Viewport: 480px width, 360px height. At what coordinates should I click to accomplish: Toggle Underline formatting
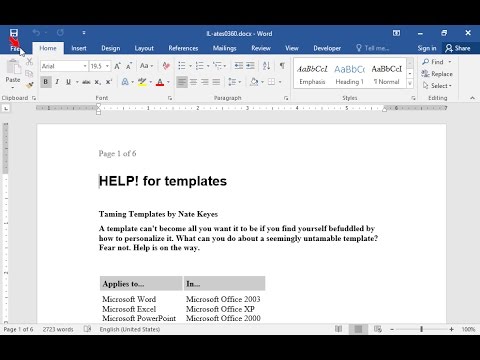(x=68, y=82)
